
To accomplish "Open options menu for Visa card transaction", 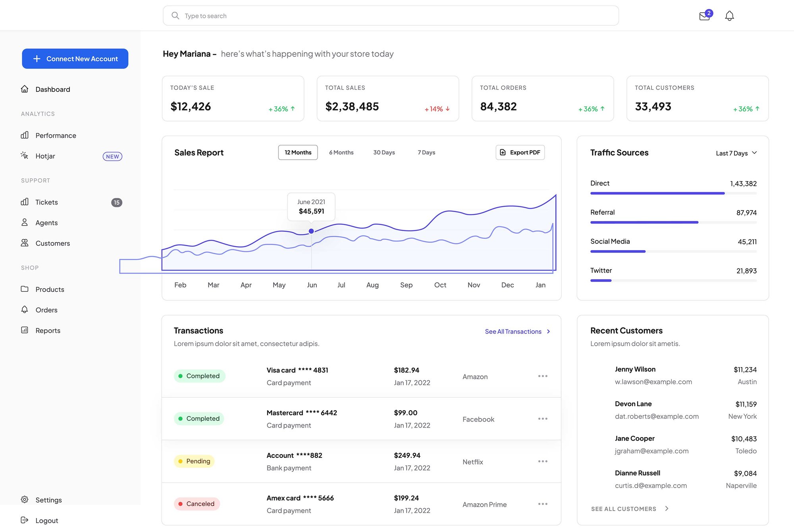I will [x=543, y=376].
